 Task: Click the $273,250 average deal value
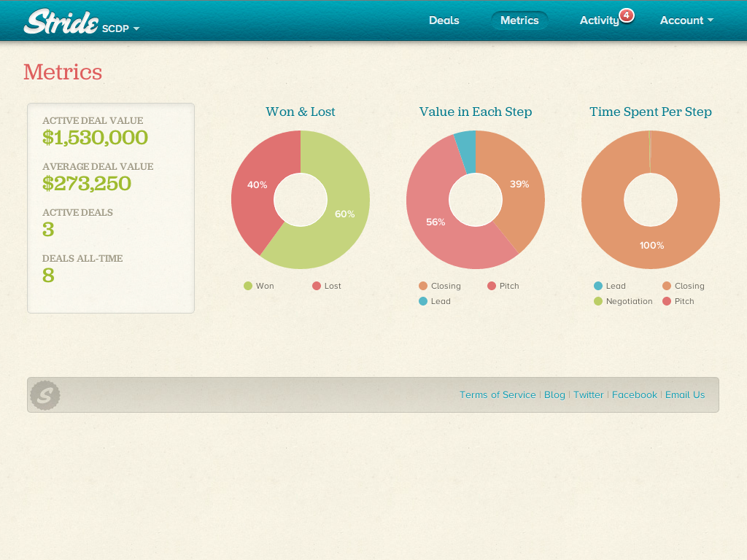click(86, 183)
